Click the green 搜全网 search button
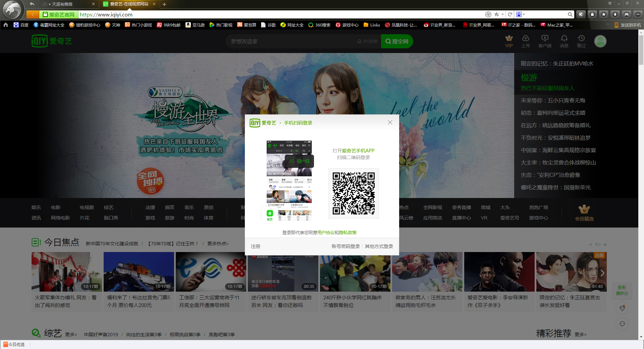The height and width of the screenshot is (349, 644). click(x=397, y=41)
